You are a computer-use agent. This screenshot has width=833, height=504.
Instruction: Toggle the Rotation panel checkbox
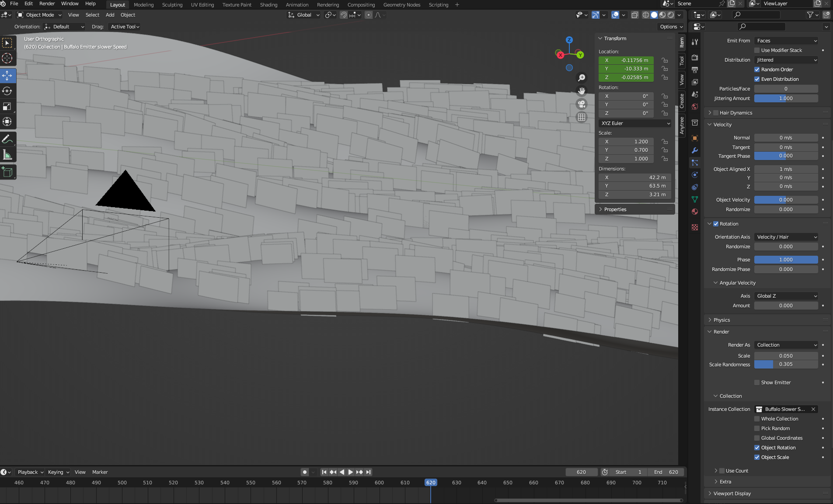[x=716, y=224]
